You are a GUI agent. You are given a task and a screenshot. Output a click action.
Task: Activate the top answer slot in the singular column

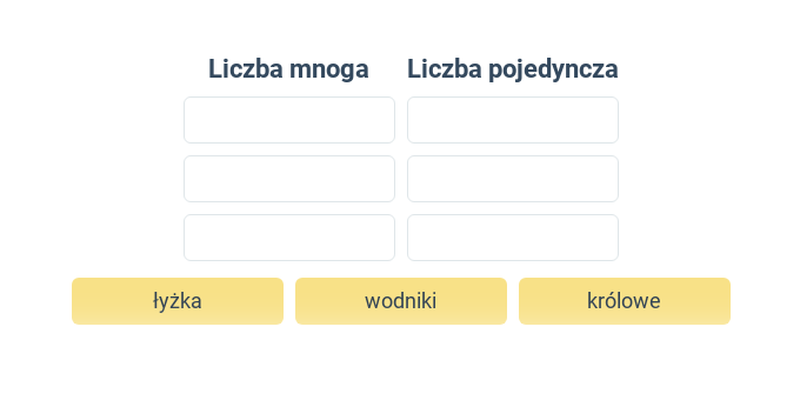point(513,120)
